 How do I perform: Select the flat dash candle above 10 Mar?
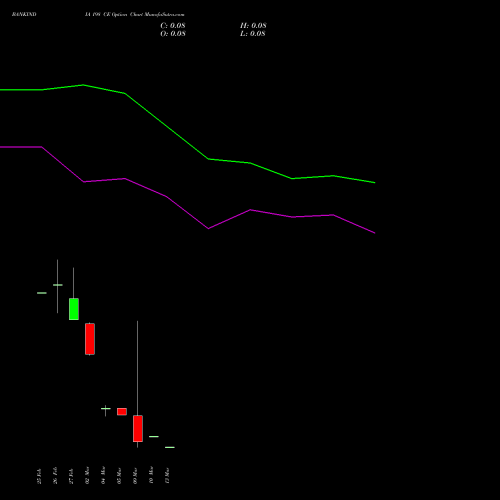(154, 437)
